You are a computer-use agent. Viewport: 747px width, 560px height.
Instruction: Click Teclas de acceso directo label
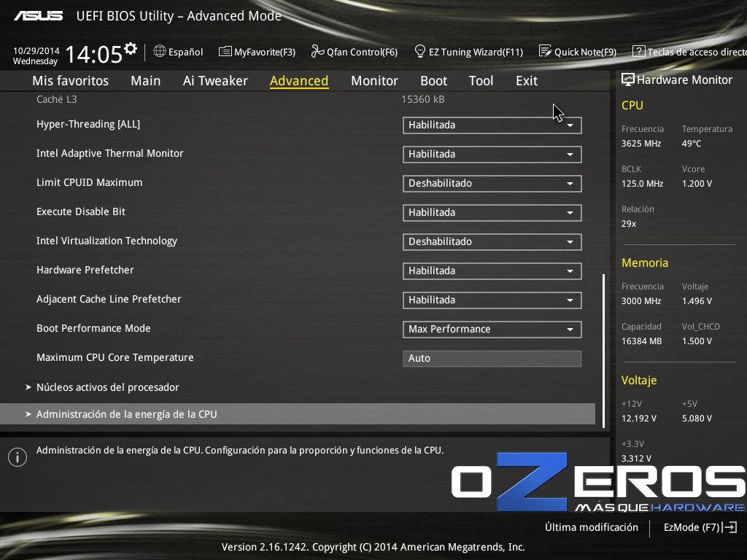tap(697, 52)
